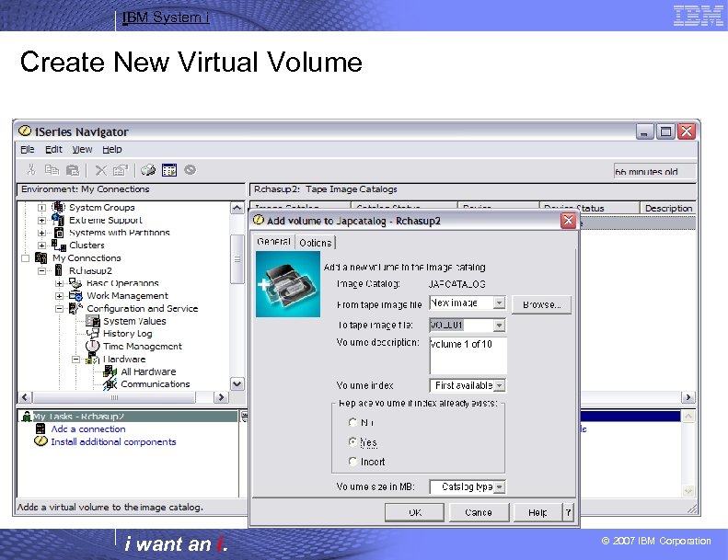Image resolution: width=728 pixels, height=560 pixels.
Task: Click the tree horizontal scroll-right arrow
Action: tap(221, 397)
